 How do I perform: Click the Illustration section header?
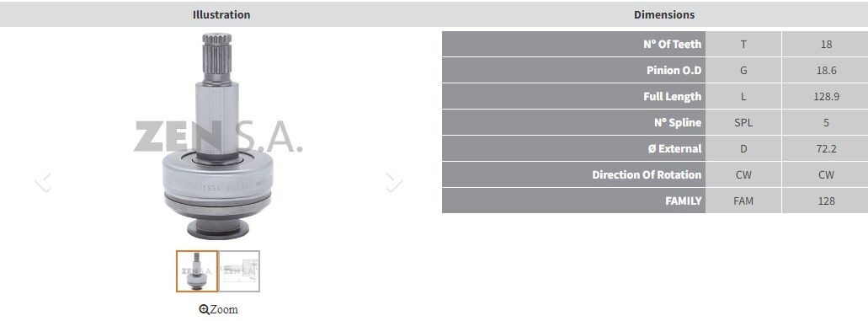click(x=221, y=14)
